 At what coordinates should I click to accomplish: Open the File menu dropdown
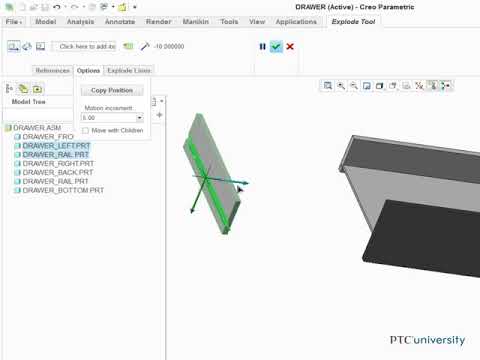pos(14,22)
